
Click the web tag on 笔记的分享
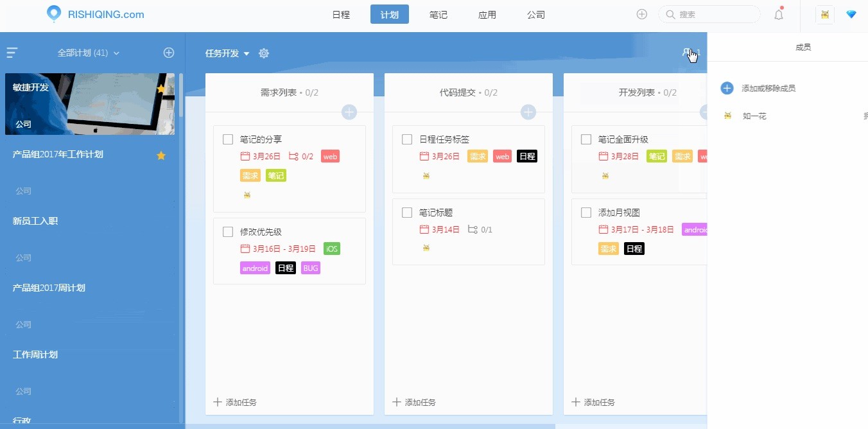tap(330, 156)
